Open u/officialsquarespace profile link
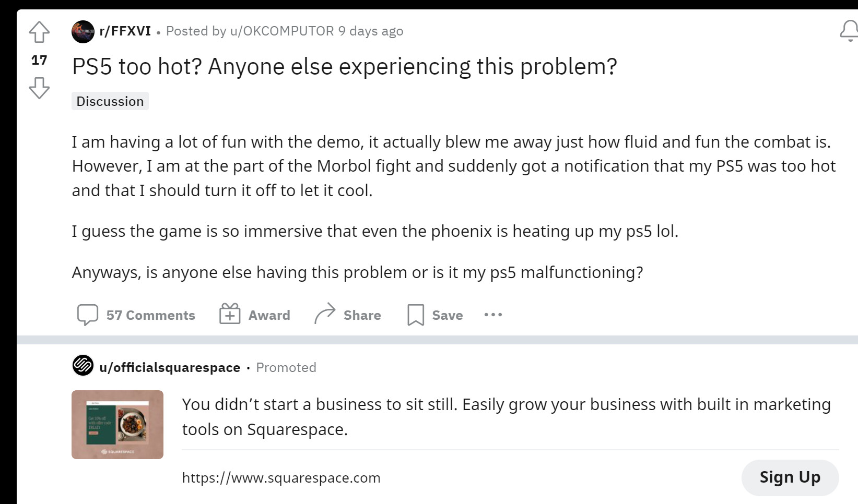Image resolution: width=858 pixels, height=504 pixels. click(x=170, y=367)
